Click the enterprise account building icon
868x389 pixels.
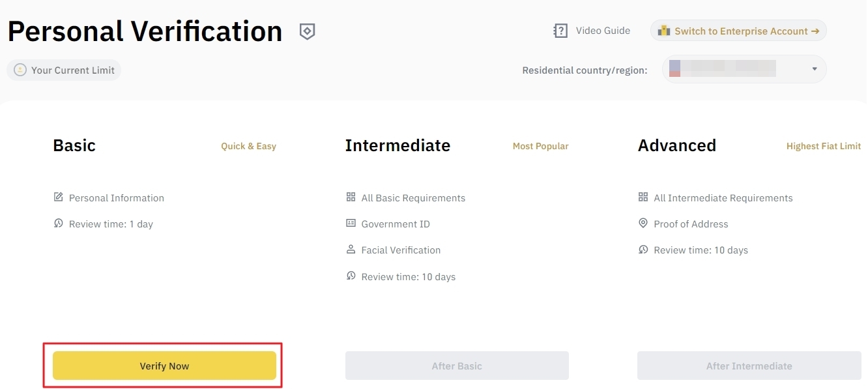tap(664, 31)
